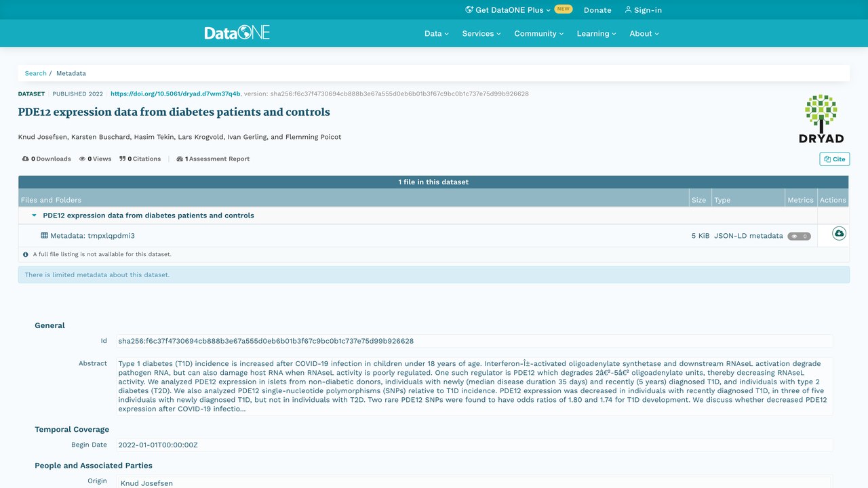Screen dimensions: 868x488
Task: Click the Donate link
Action: coord(597,10)
